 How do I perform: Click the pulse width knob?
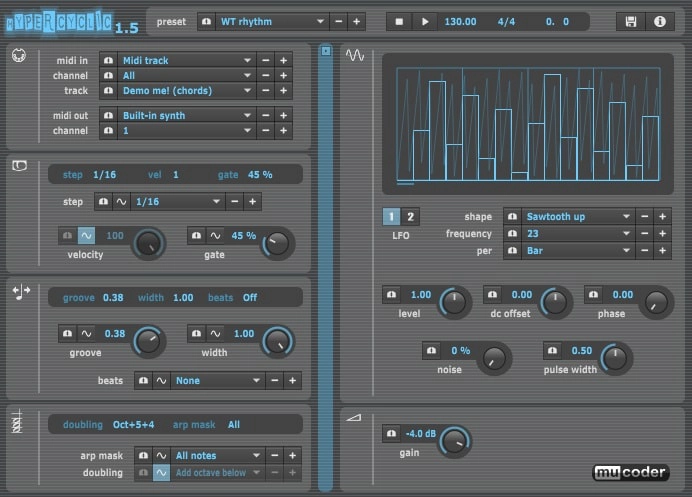615,358
